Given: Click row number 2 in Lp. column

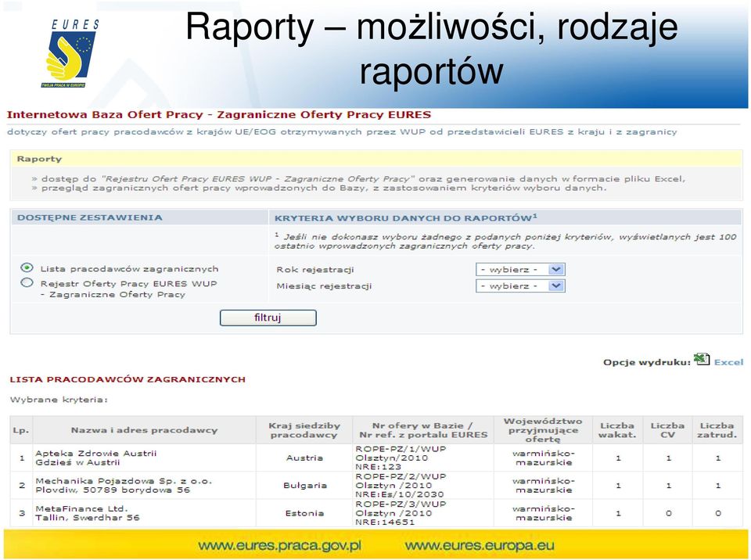Looking at the screenshot, I should point(21,485).
